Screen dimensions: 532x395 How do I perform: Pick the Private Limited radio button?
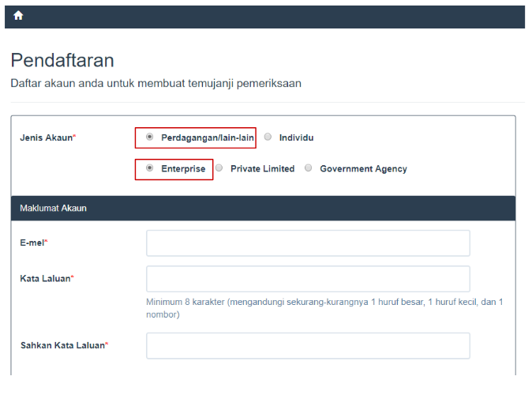pyautogui.click(x=219, y=168)
